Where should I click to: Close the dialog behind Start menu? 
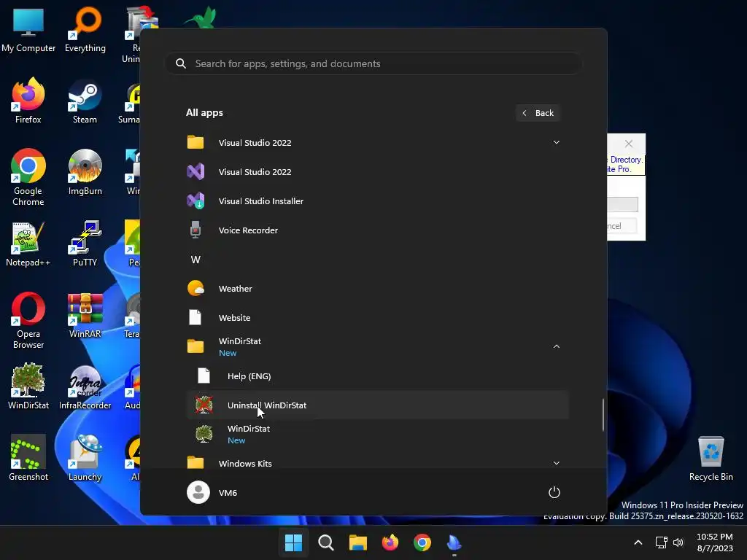[x=629, y=144]
